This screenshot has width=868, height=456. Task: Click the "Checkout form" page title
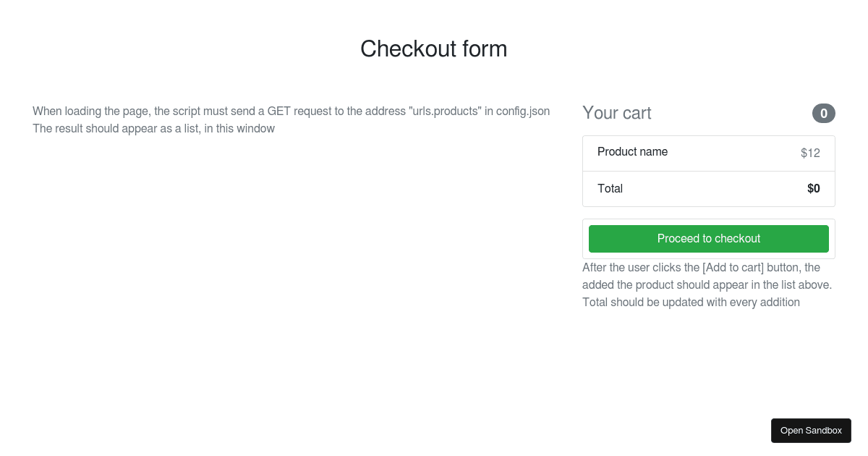[x=433, y=49]
